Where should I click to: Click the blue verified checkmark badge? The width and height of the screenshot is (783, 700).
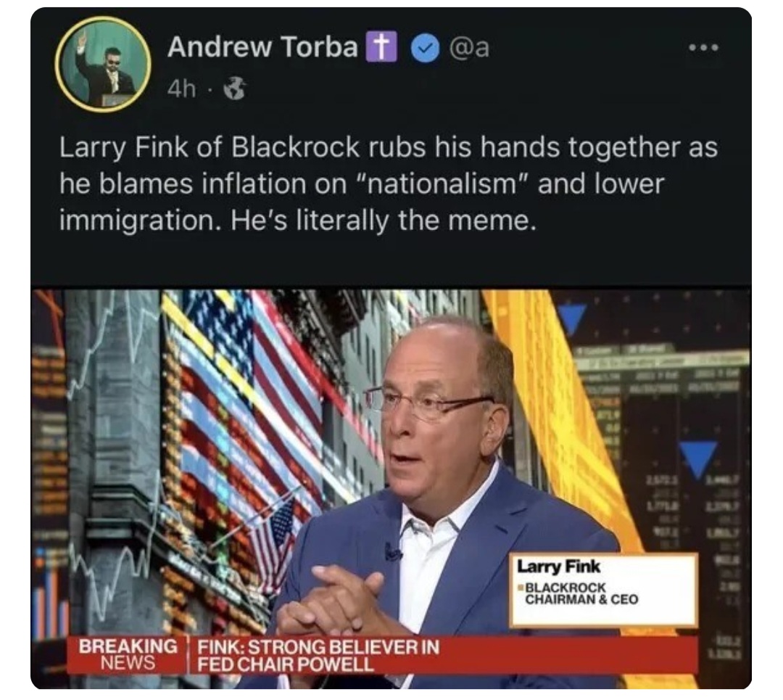point(424,48)
